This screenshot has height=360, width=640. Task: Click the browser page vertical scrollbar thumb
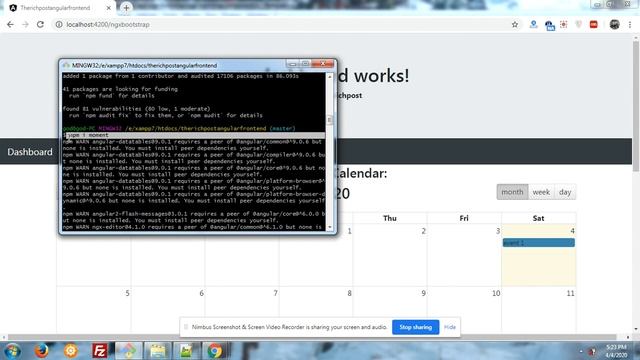point(636,106)
